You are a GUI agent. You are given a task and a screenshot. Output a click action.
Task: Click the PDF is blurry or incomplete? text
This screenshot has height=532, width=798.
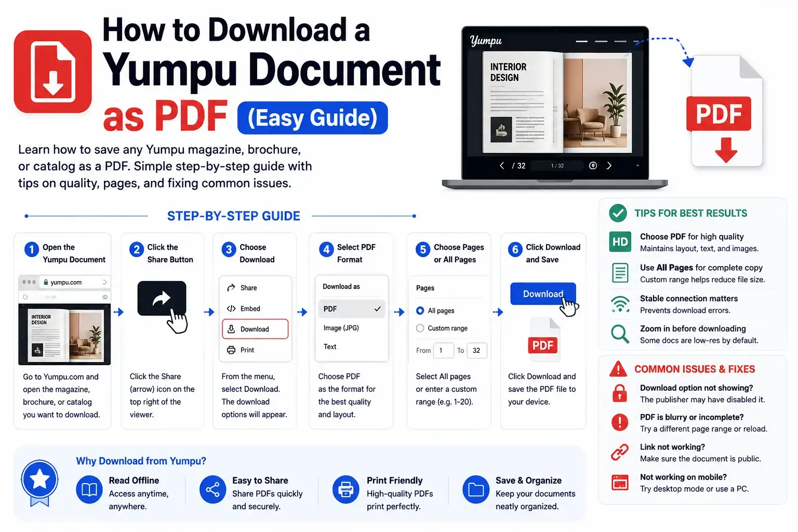[691, 417]
